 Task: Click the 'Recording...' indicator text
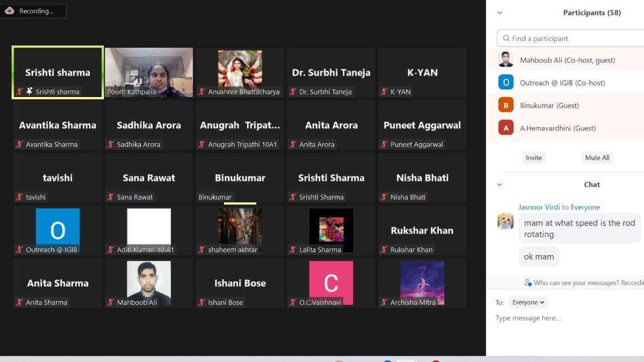coord(36,11)
